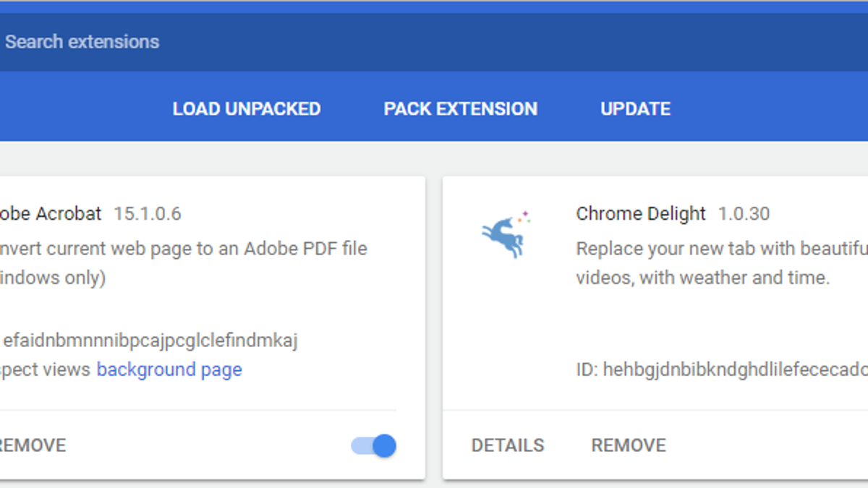868x488 pixels.
Task: Focus the Search extensions field
Action: tap(434, 41)
